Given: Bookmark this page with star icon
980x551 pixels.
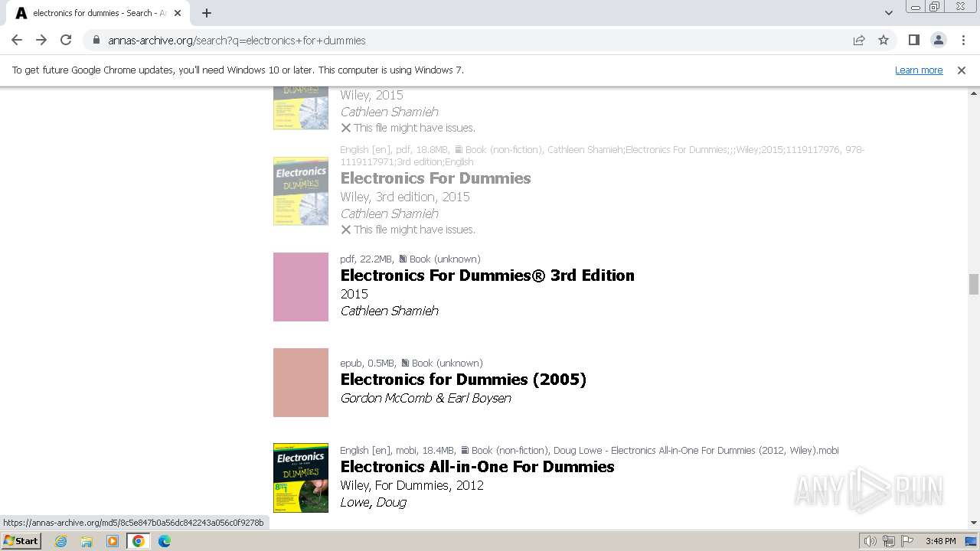Looking at the screenshot, I should 884,40.
